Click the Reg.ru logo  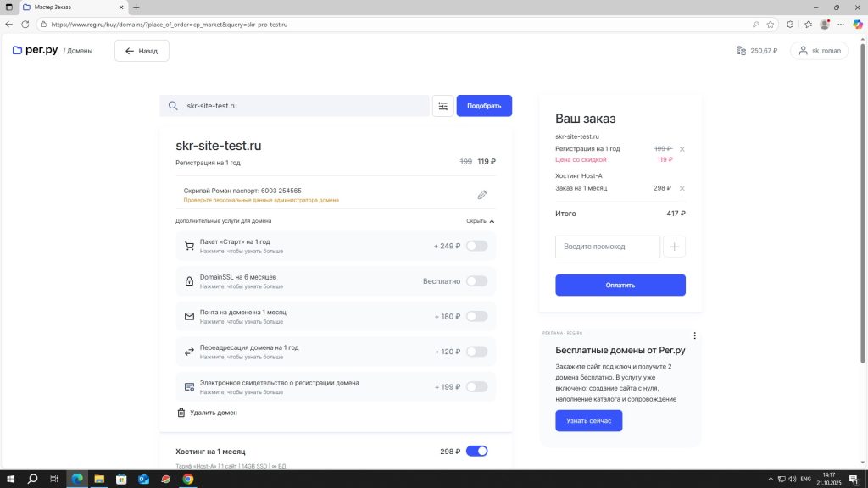[x=34, y=51]
